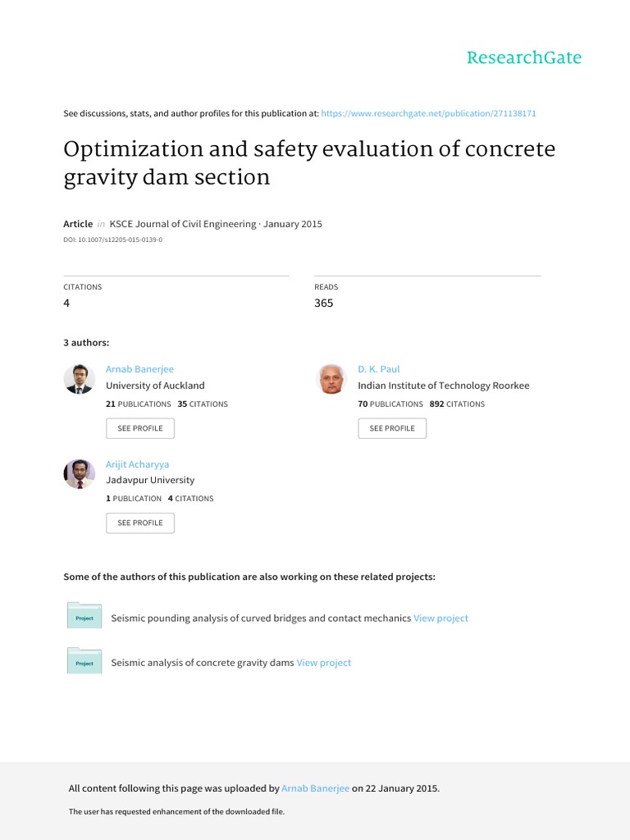Open D. K. Paul author name link
The width and height of the screenshot is (630, 840).
click(x=378, y=369)
